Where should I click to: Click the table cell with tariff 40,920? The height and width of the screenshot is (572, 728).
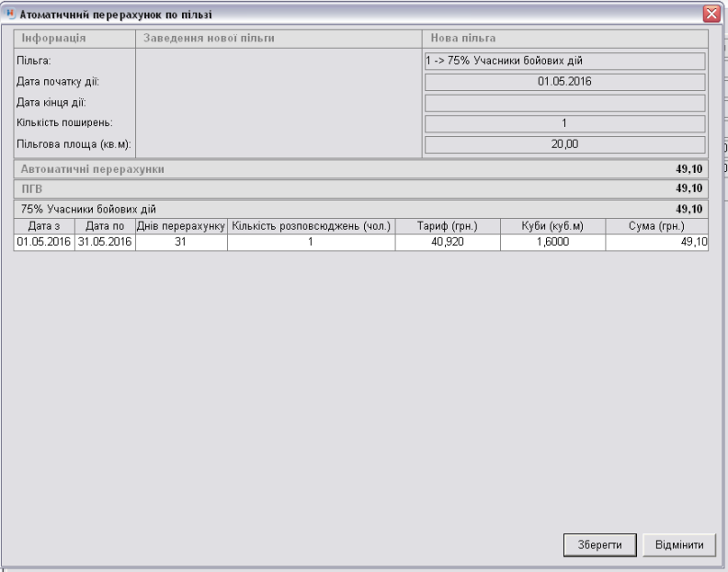point(447,241)
